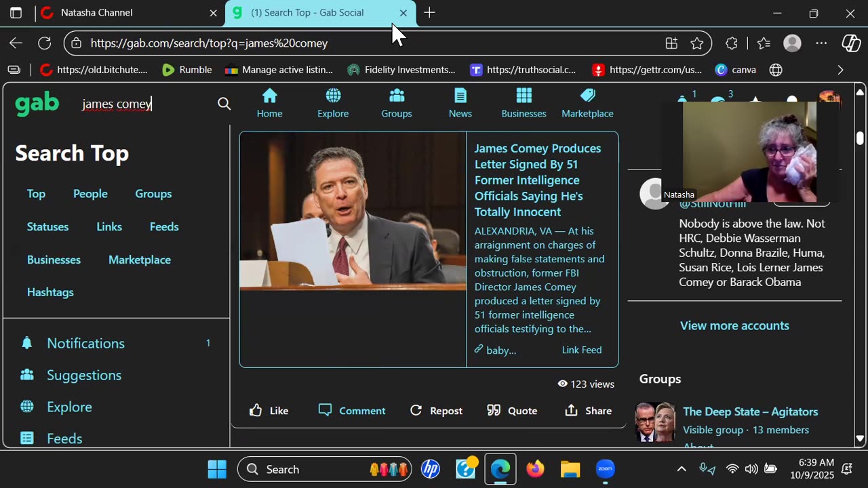The height and width of the screenshot is (488, 868).
Task: Open the baby... source link
Action: [495, 350]
